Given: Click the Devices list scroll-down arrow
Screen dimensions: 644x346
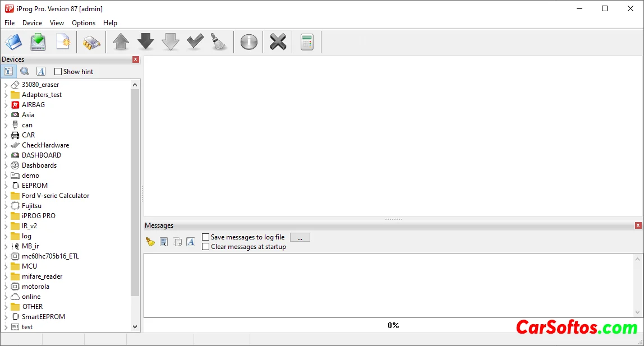Looking at the screenshot, I should click(x=135, y=326).
